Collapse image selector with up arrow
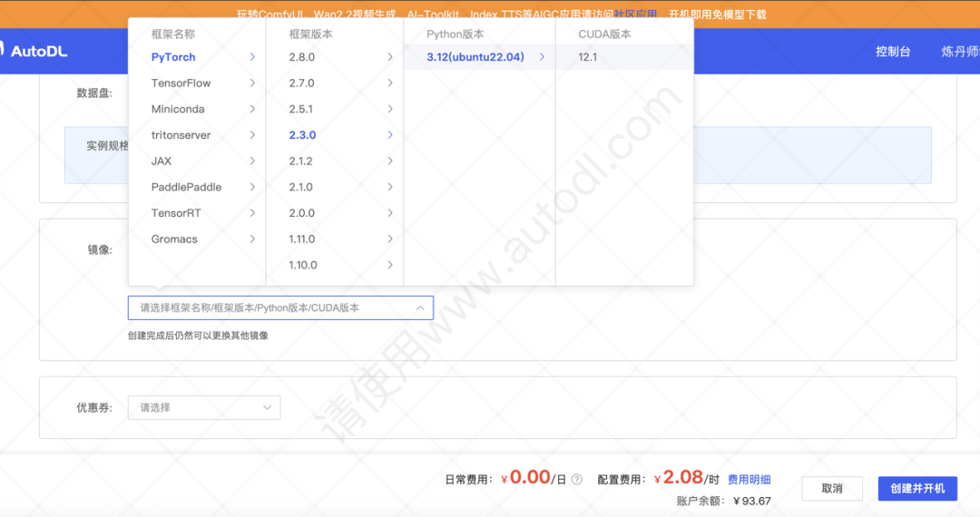 point(420,307)
